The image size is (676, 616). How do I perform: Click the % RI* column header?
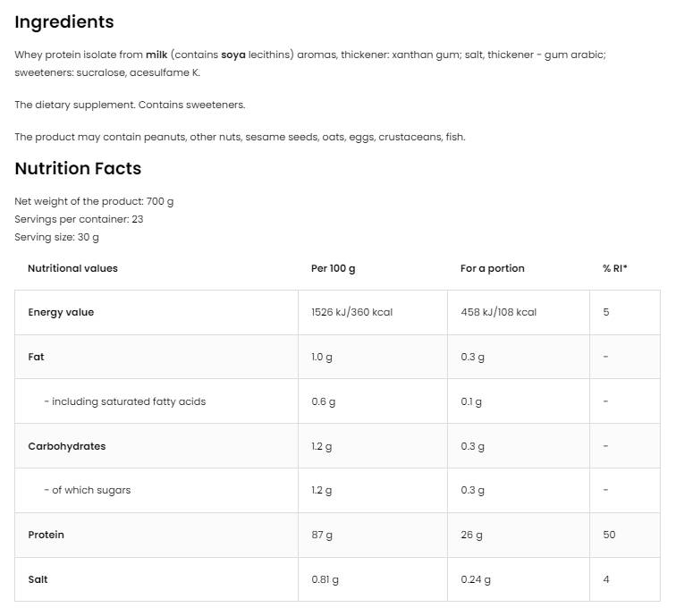click(x=615, y=268)
